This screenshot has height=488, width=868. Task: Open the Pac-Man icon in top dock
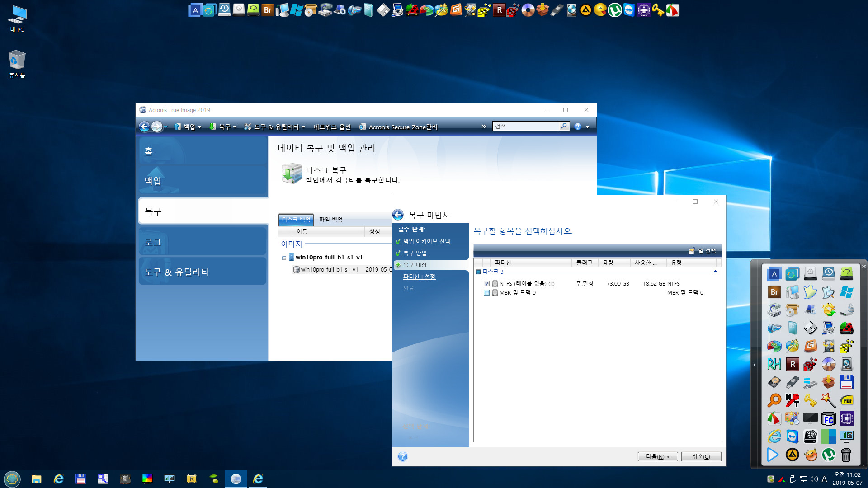point(600,10)
